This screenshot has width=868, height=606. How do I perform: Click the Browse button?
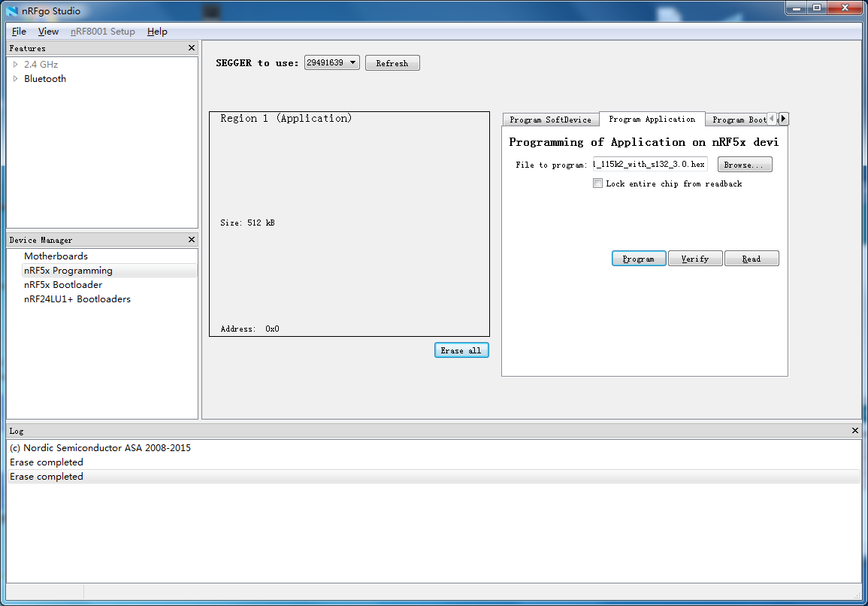point(745,165)
